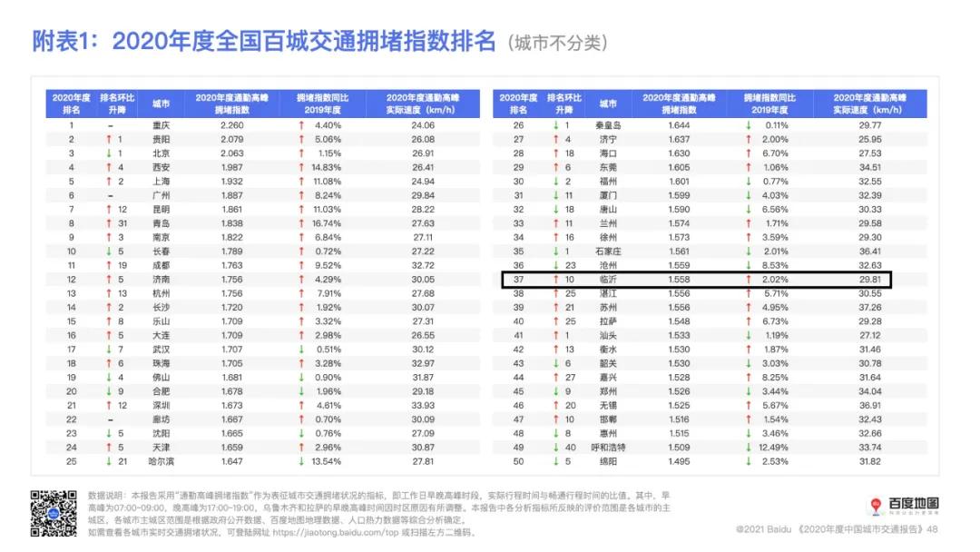Select city cell 临沂

pos(608,280)
